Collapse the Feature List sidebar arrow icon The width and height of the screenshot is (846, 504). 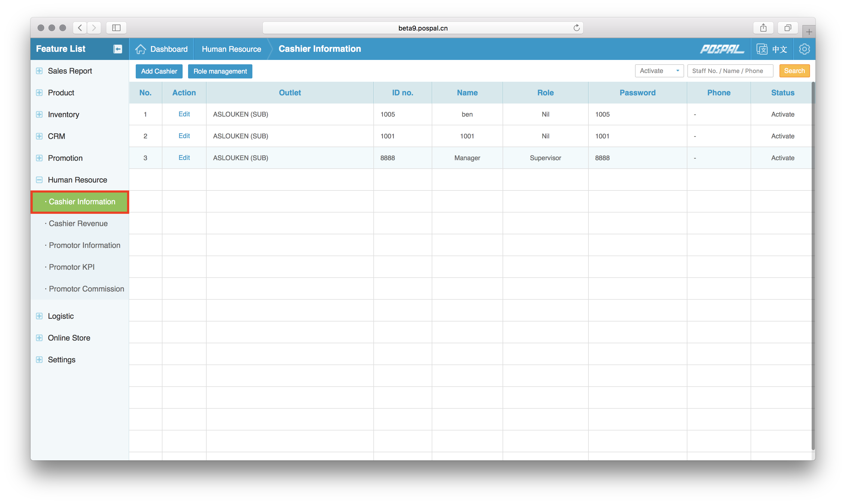[x=117, y=49]
